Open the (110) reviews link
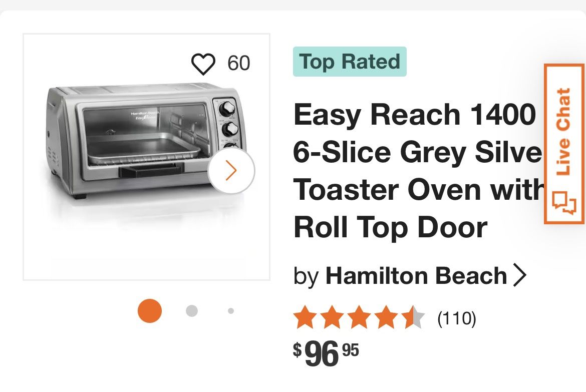Viewport: 586px width, 392px height. pos(456,318)
